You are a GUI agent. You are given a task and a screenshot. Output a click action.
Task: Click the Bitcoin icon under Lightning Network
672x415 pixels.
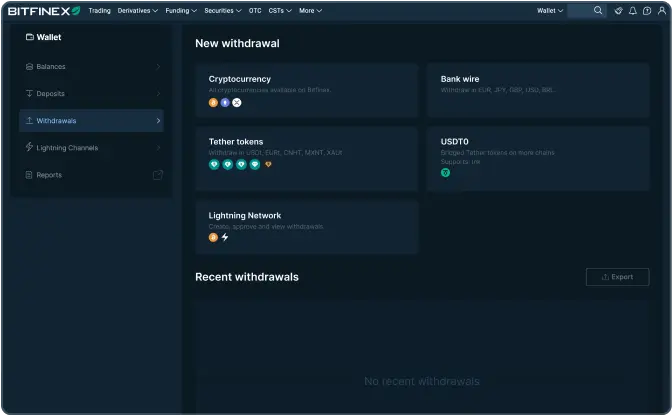(213, 237)
